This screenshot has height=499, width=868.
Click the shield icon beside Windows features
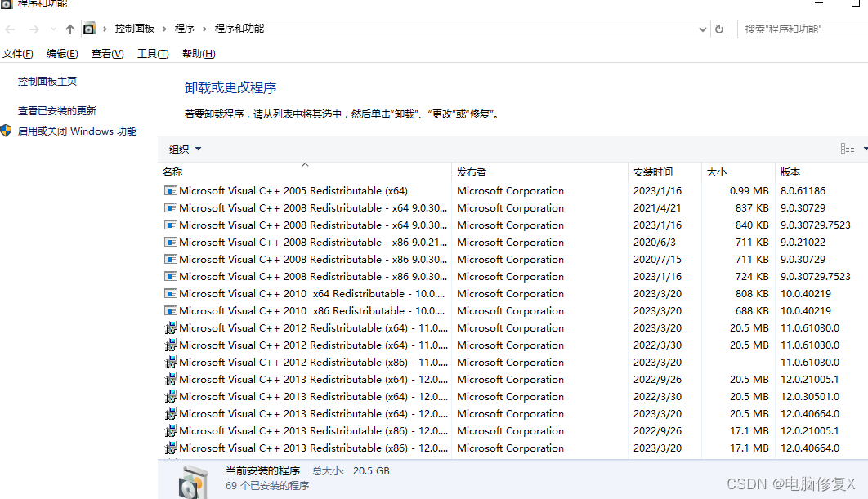pyautogui.click(x=6, y=131)
